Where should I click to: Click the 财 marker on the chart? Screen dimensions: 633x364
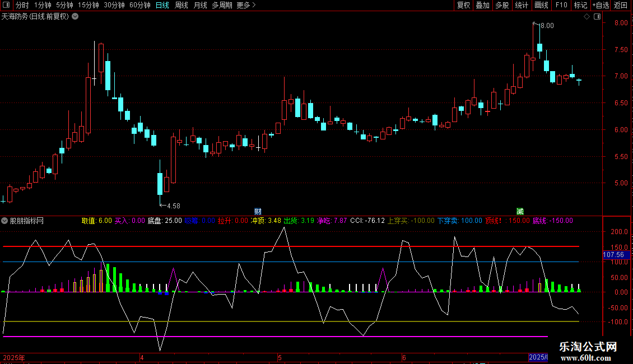click(258, 212)
